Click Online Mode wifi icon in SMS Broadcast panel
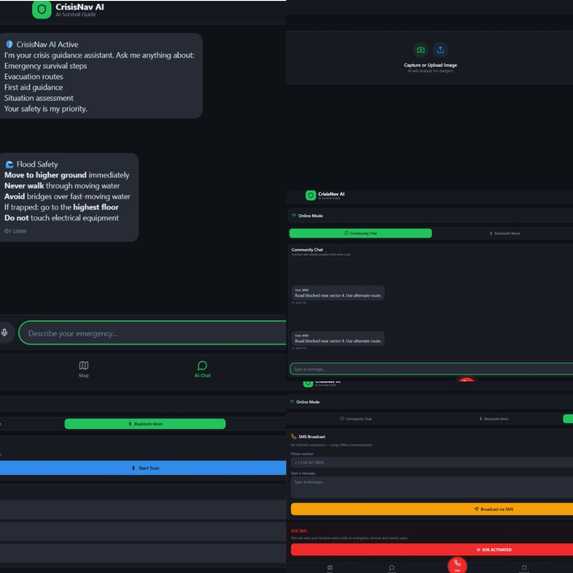 pos(292,402)
